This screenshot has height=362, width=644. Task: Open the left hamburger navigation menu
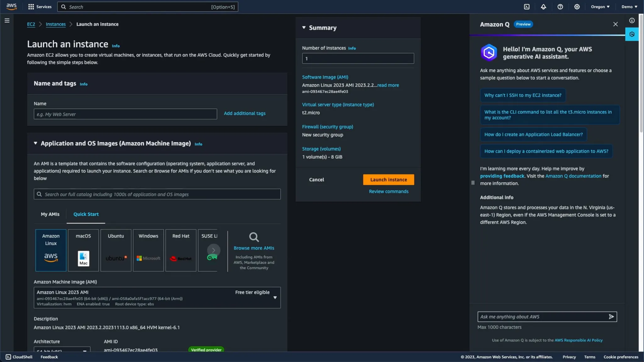(7, 20)
